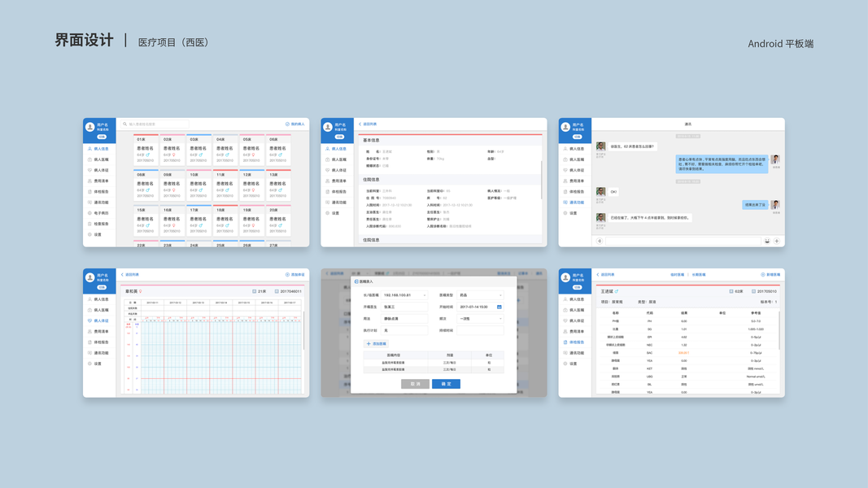The image size is (868, 488).
Task: Click 返回列表 in basic-info screen
Action: click(368, 124)
